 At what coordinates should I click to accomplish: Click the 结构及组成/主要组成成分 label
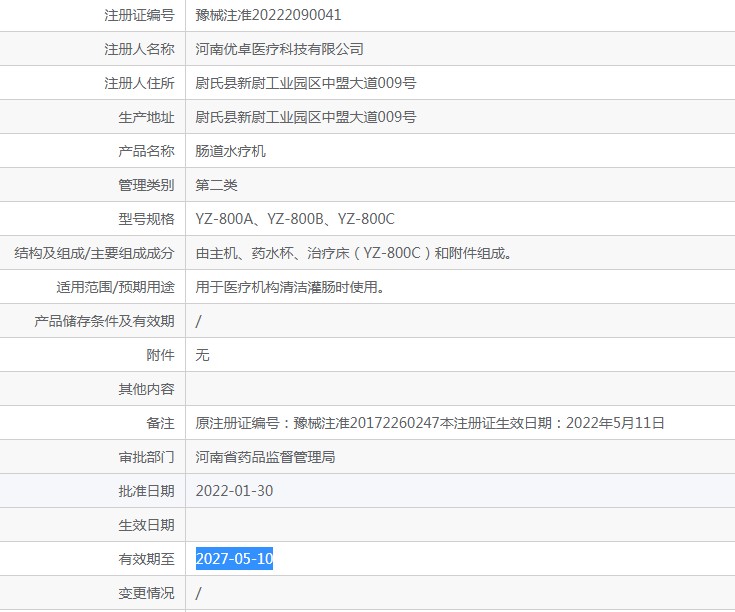(94, 253)
